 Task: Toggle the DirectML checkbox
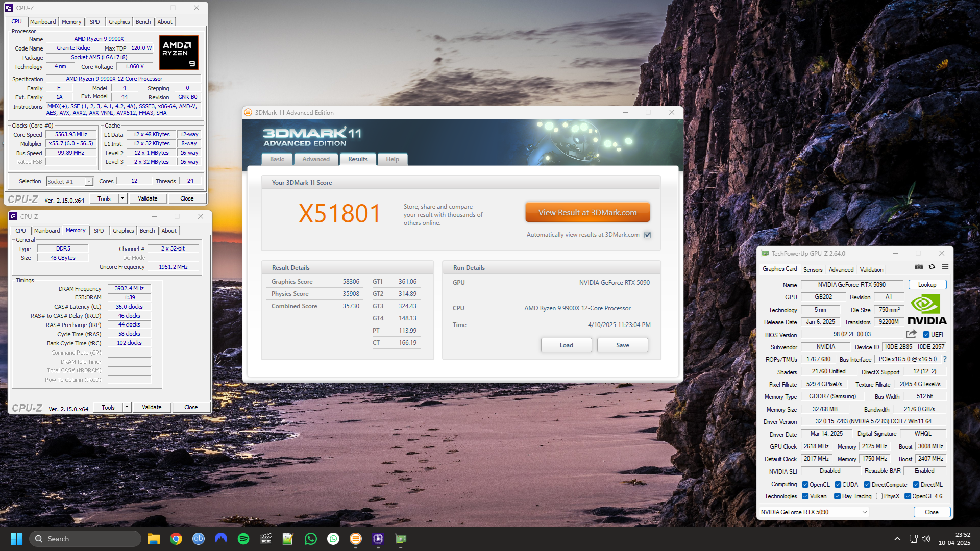(916, 485)
